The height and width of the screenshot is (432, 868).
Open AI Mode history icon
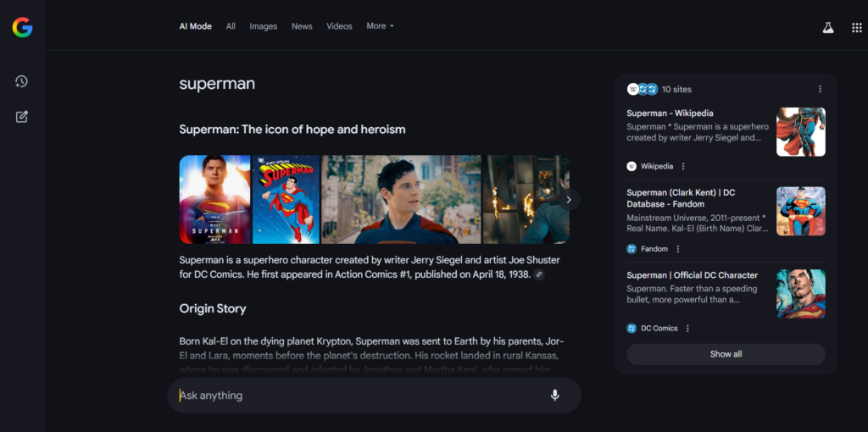[21, 82]
